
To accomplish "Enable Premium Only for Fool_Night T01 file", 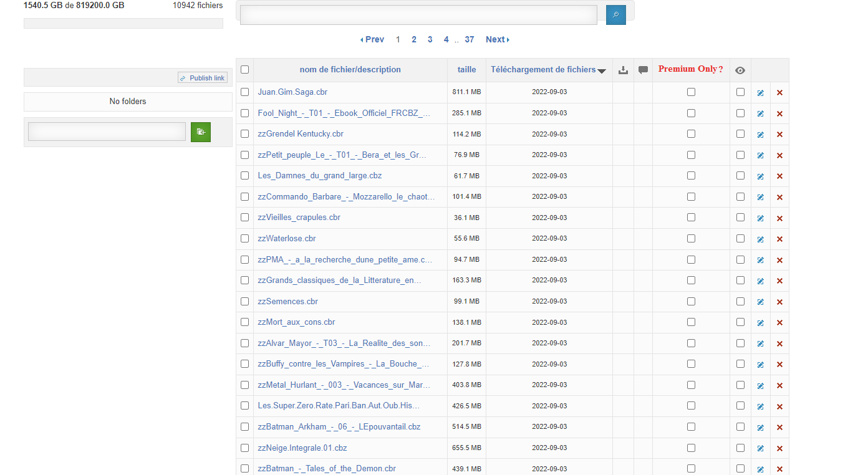I will pos(691,113).
